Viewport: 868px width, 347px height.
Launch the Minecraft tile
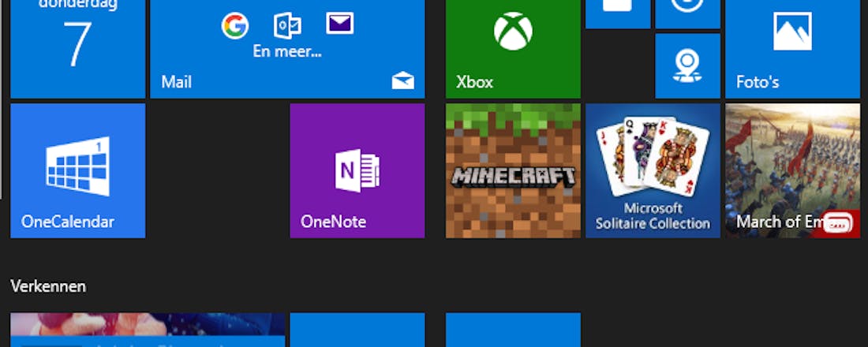(513, 170)
